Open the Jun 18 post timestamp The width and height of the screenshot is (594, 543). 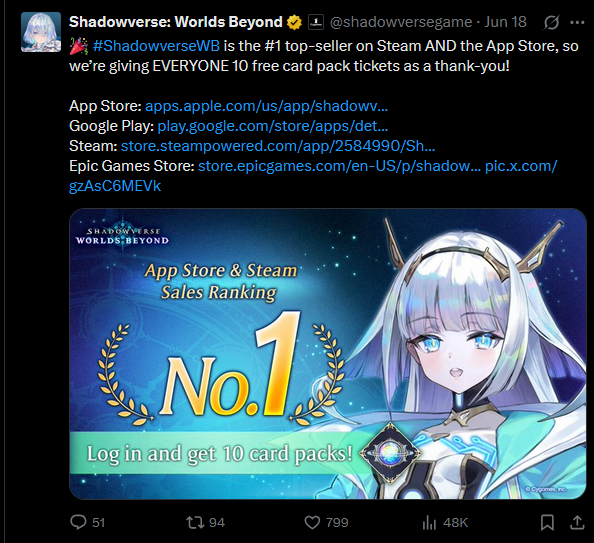point(506,22)
